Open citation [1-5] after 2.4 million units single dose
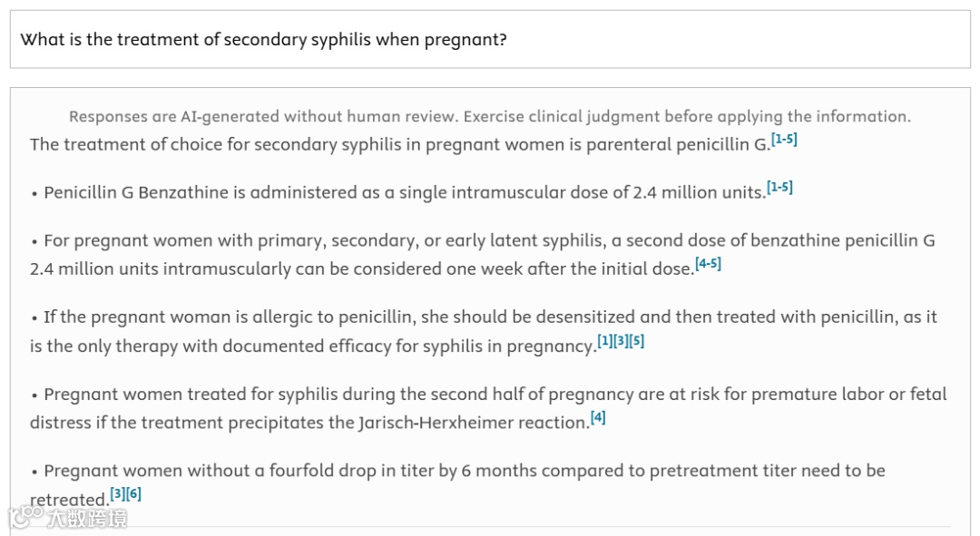This screenshot has width=980, height=536. click(779, 188)
